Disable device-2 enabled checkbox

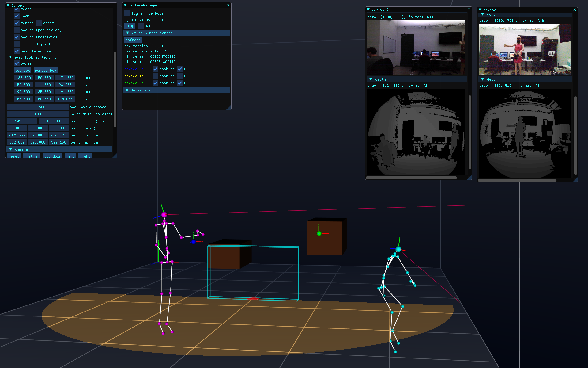pyautogui.click(x=155, y=83)
